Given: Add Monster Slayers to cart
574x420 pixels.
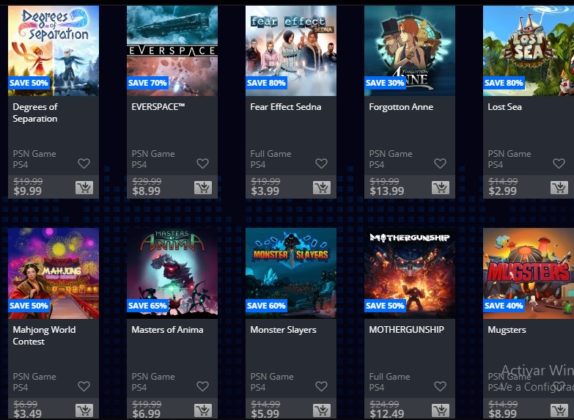Looking at the screenshot, I should tap(322, 410).
